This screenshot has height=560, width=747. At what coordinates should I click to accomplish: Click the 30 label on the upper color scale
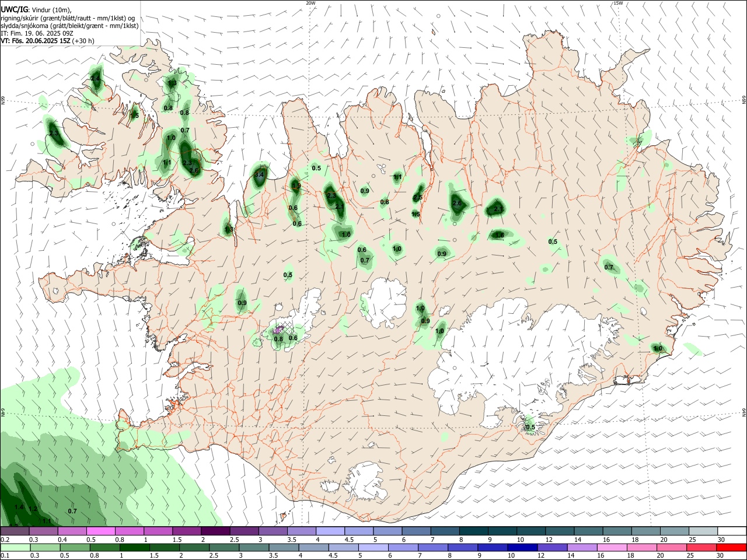tap(721, 540)
